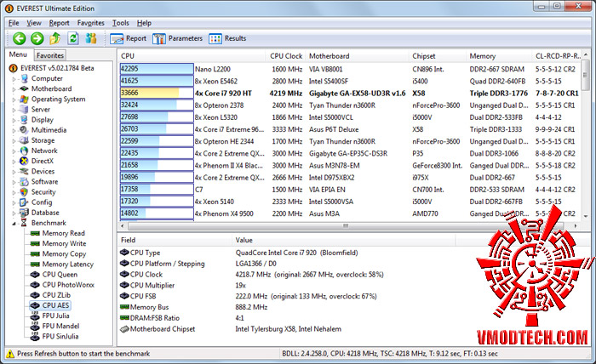Image resolution: width=596 pixels, height=364 pixels.
Task: Select the Server tree icon
Action: [25, 110]
